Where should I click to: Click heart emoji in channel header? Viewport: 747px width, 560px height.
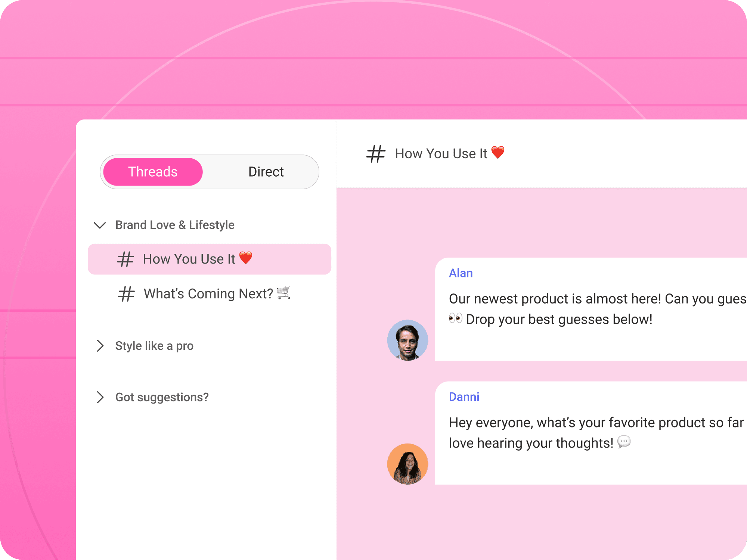click(498, 152)
